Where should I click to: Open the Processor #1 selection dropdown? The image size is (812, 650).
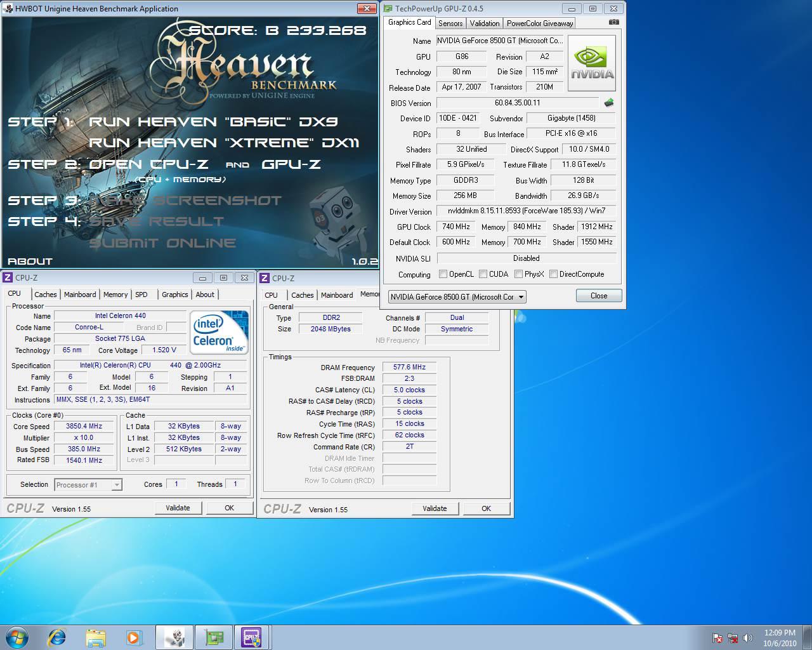(88, 484)
